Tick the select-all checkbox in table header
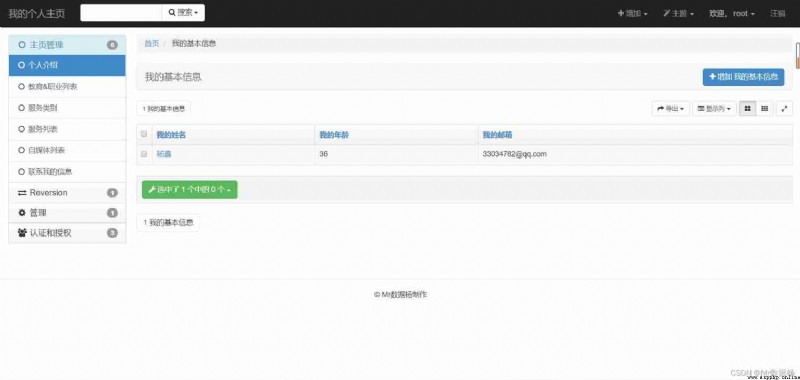The image size is (800, 380). [x=144, y=134]
